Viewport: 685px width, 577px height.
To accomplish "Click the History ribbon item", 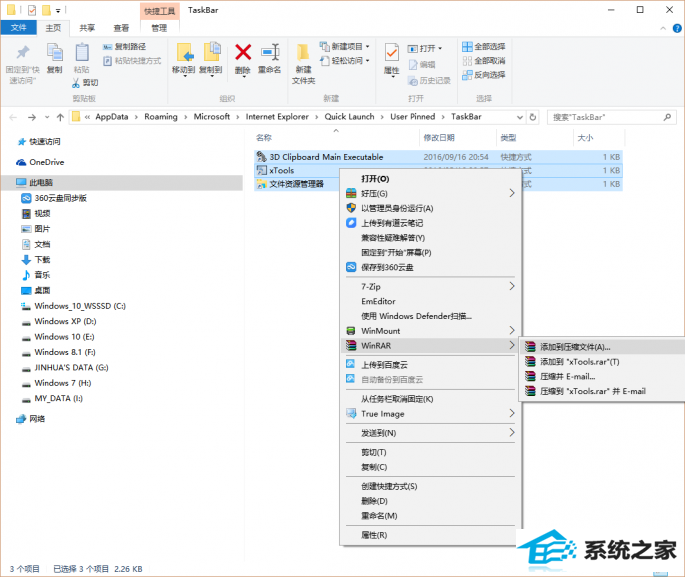I will [429, 81].
